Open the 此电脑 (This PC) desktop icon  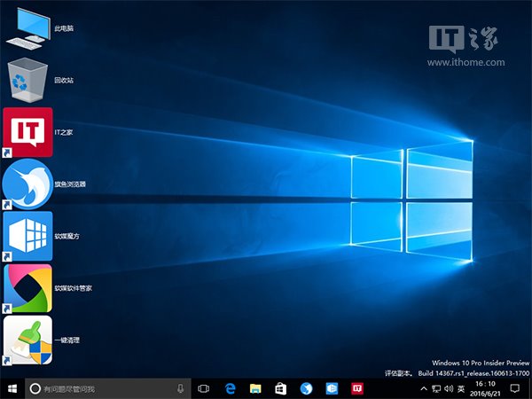[x=27, y=27]
